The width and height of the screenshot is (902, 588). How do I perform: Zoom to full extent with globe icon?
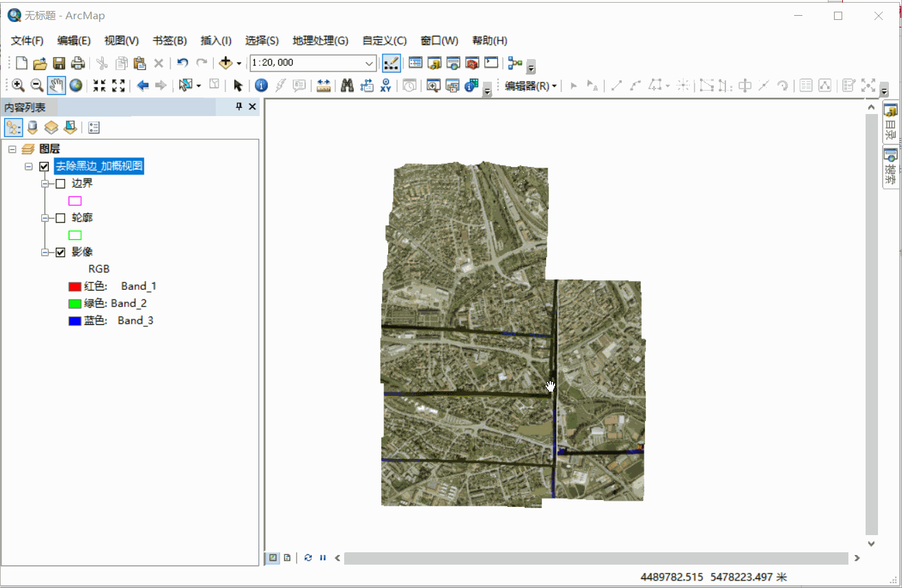pos(76,85)
